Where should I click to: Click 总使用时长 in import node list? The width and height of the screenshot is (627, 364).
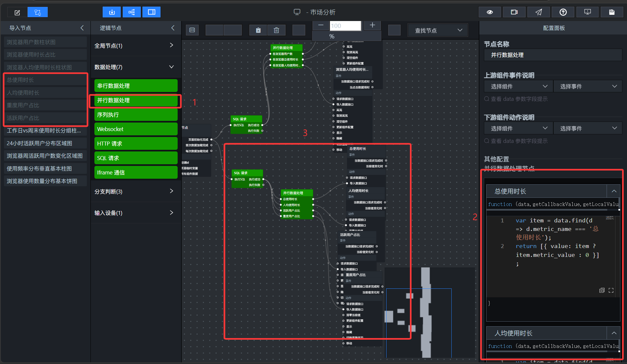click(x=45, y=80)
